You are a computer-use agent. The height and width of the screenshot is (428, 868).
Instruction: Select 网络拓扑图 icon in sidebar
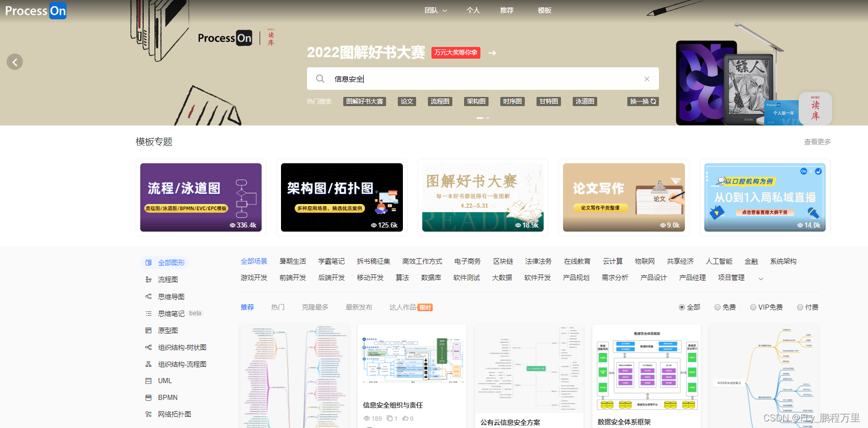pyautogui.click(x=148, y=414)
